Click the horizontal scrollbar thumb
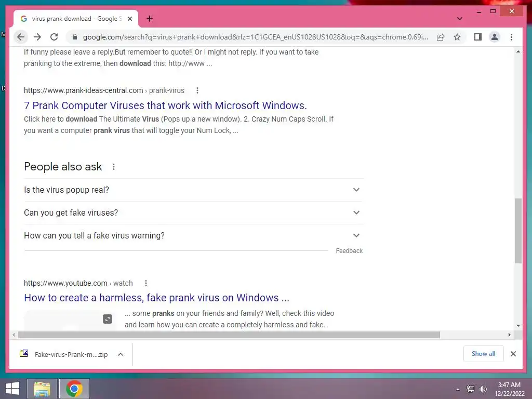 [229, 335]
